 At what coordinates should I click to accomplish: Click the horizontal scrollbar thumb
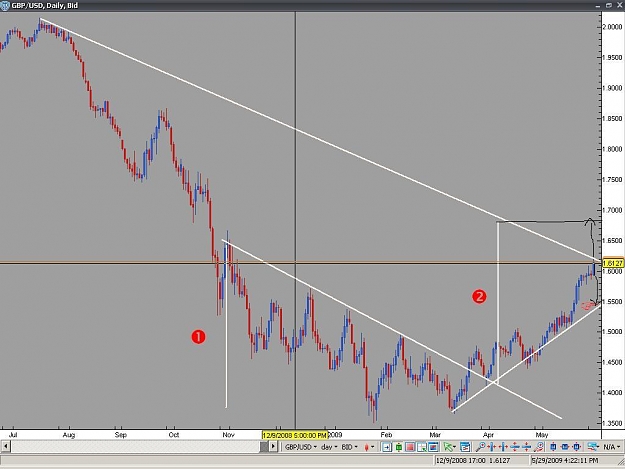[264, 447]
